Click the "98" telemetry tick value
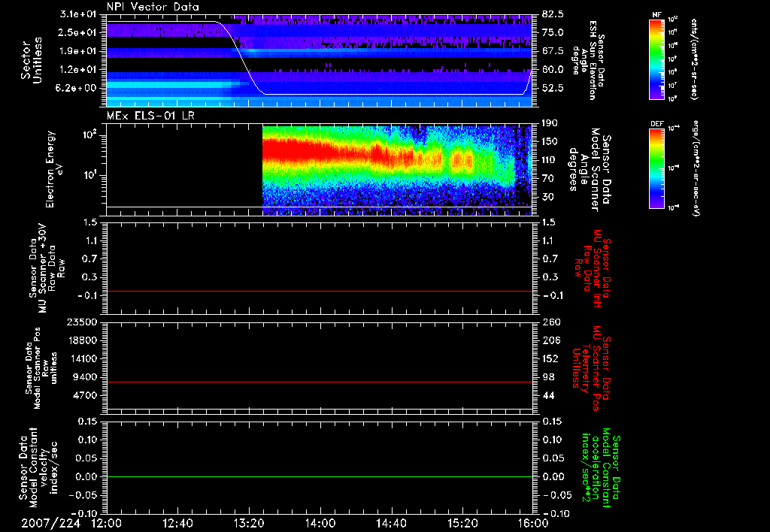 click(548, 377)
